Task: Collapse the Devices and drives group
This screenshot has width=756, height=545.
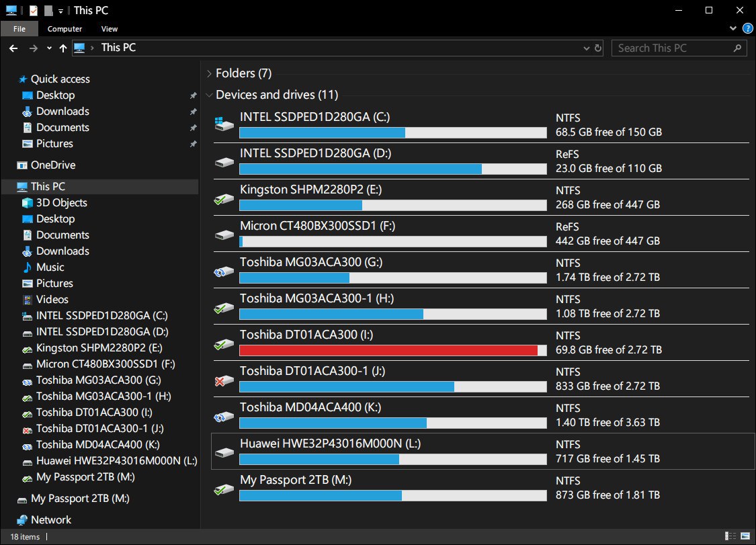Action: click(209, 95)
